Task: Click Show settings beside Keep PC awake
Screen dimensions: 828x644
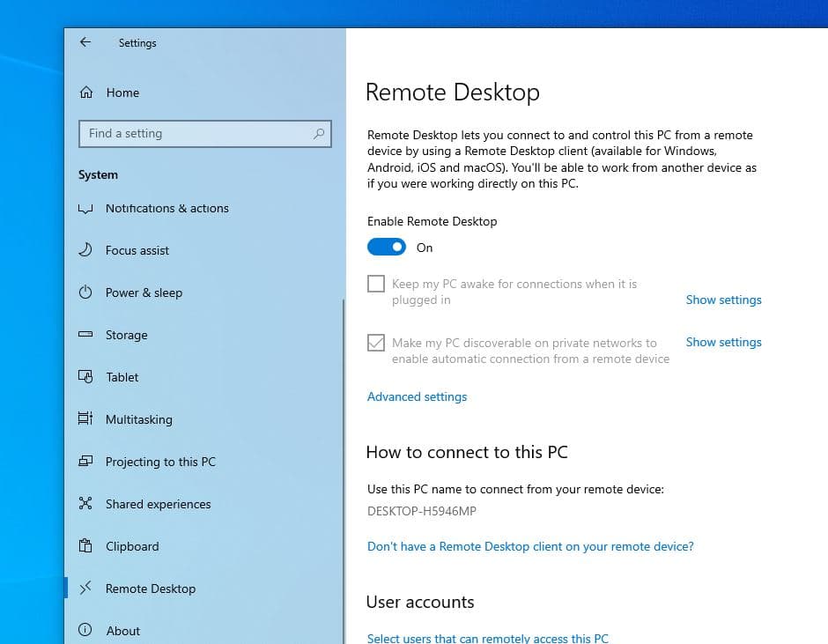Action: point(723,300)
